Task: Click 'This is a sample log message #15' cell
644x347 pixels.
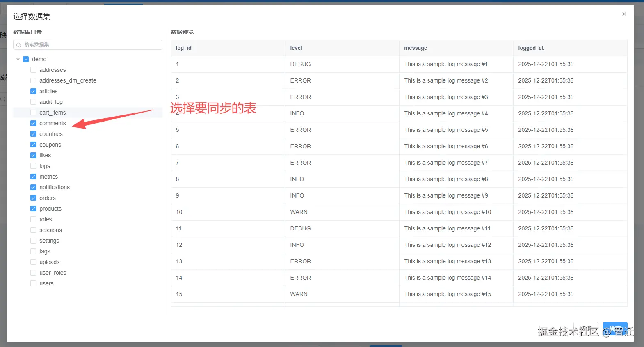Action: 456,294
